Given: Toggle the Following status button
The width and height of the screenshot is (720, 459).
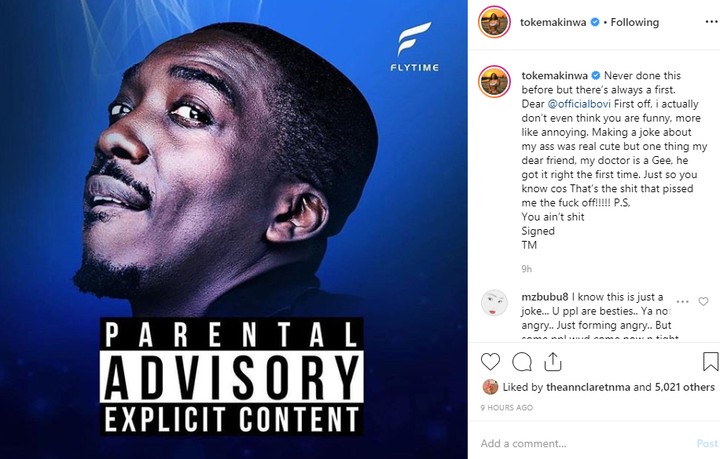Looking at the screenshot, I should point(635,22).
